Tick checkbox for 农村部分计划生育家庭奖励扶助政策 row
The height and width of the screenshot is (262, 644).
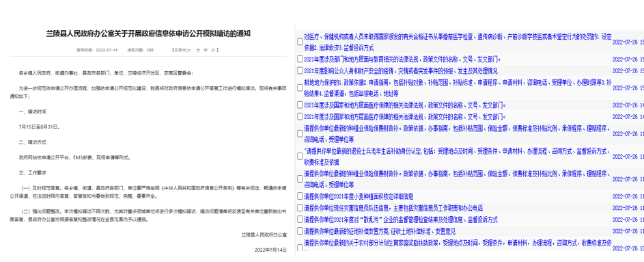[x=300, y=248]
